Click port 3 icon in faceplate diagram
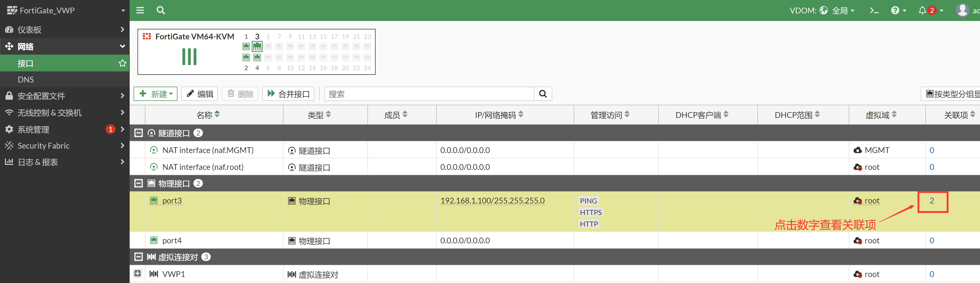This screenshot has height=283, width=980. tap(257, 47)
